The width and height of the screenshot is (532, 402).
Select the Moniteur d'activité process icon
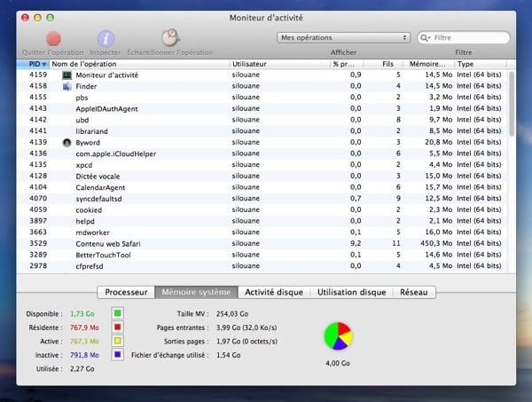[x=66, y=75]
